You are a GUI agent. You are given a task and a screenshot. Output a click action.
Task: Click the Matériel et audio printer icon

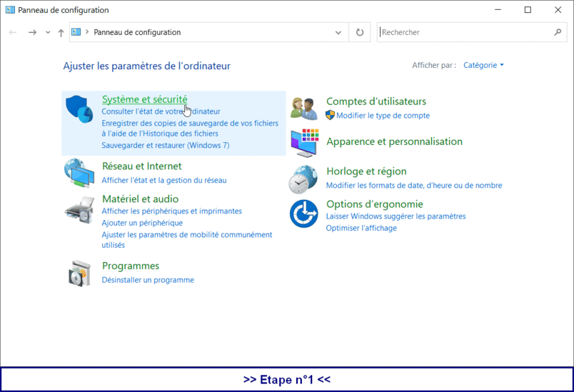[x=79, y=210]
